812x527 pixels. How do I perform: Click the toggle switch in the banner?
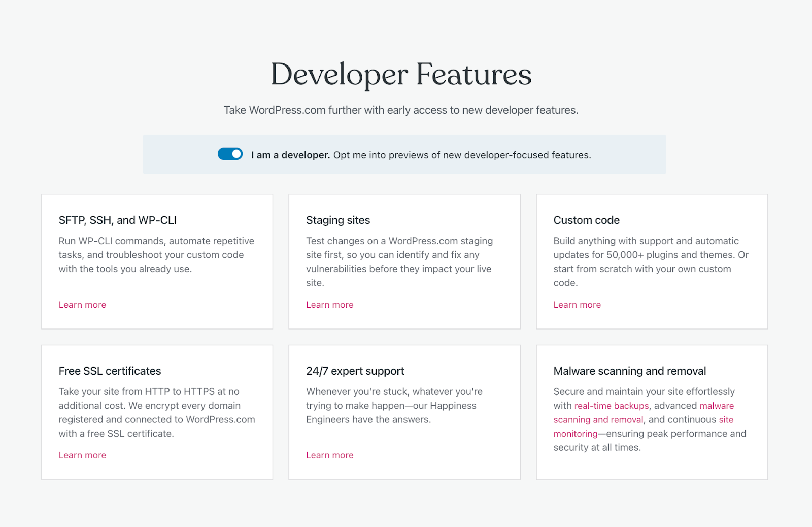coord(230,154)
